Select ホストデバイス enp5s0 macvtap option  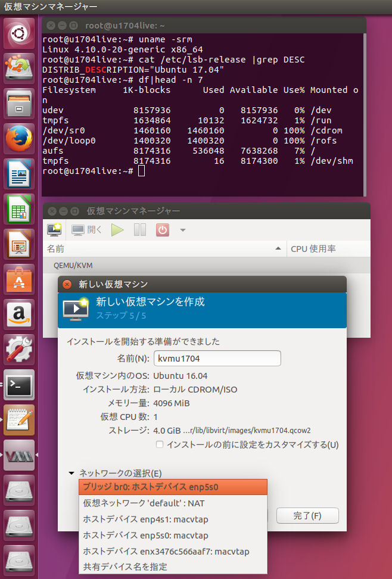pyautogui.click(x=173, y=536)
